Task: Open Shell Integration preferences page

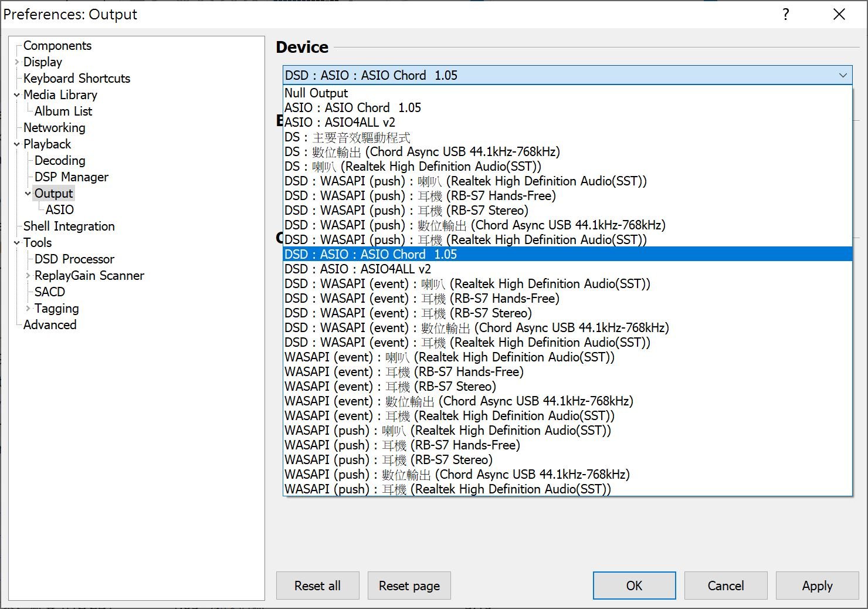Action: click(x=69, y=226)
